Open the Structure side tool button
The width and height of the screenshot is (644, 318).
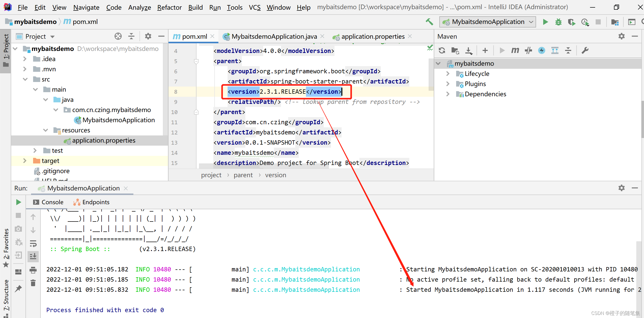[x=6, y=298]
